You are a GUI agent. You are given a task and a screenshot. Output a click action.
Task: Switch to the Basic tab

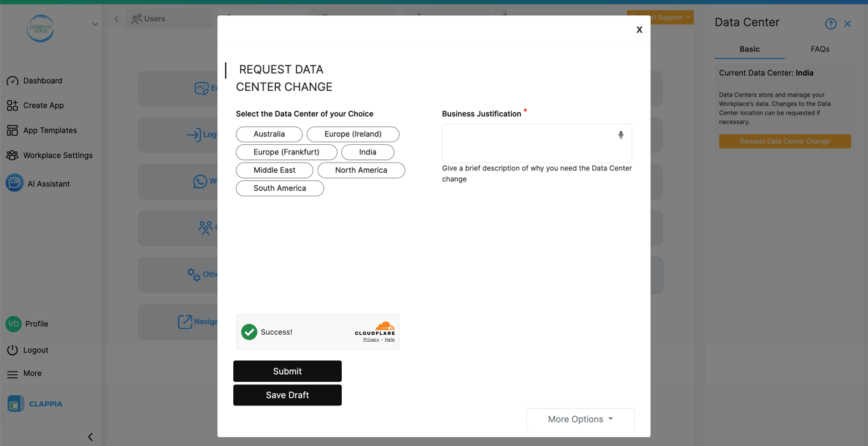[x=750, y=49]
